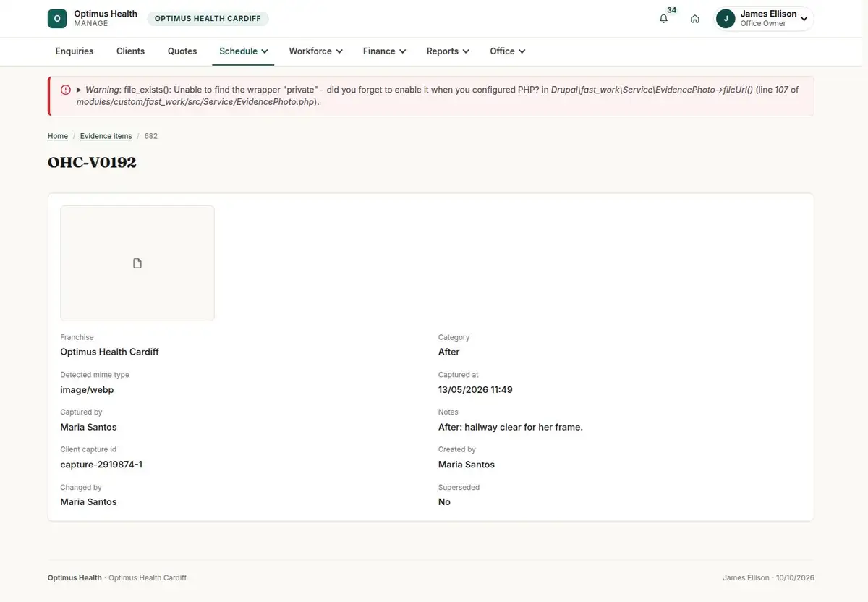The width and height of the screenshot is (868, 602).
Task: Open the James Ellison account dropdown
Action: 764,19
